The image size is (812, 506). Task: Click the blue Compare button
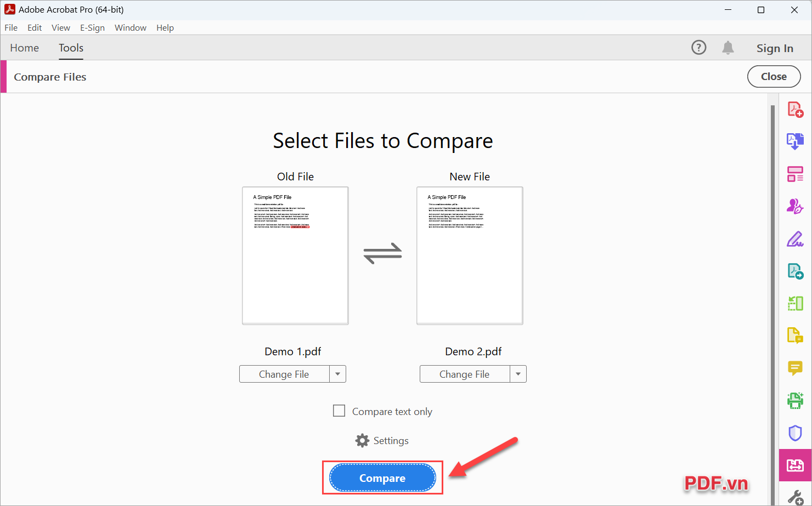[382, 478]
